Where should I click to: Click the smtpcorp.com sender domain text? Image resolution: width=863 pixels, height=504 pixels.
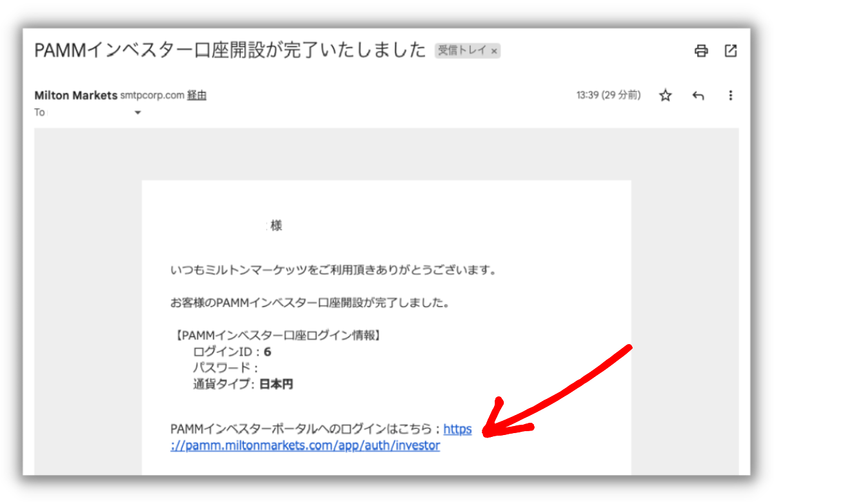click(152, 95)
